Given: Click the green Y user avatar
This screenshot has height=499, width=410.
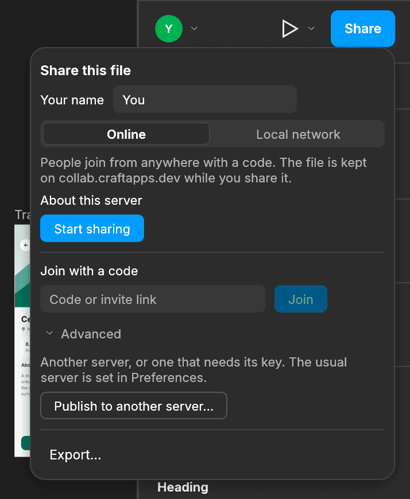Looking at the screenshot, I should 169,29.
